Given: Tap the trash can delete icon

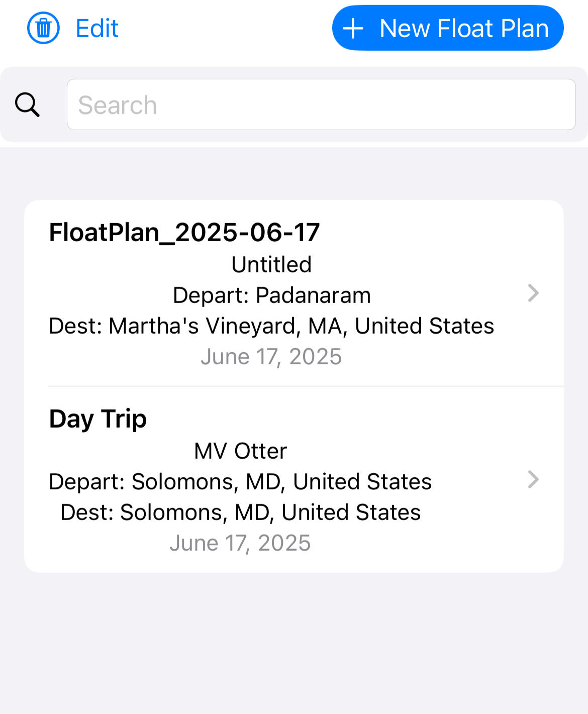Looking at the screenshot, I should pos(43,28).
